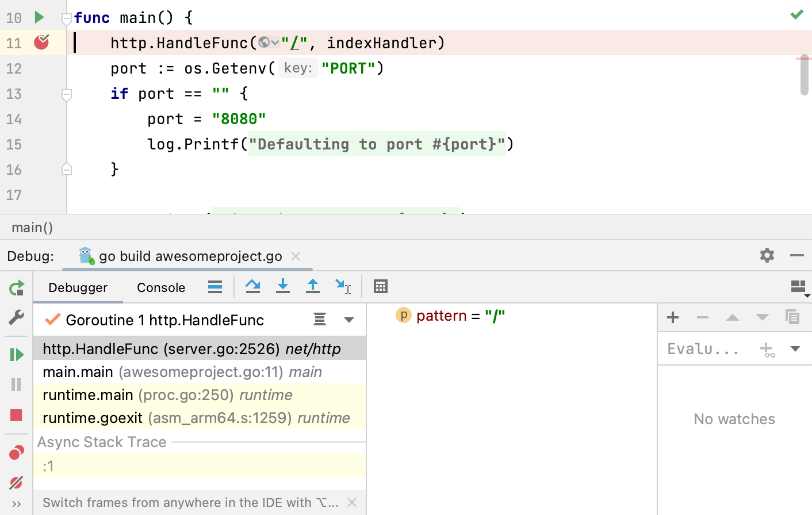Viewport: 812px width, 515px height.
Task: Resume program with the green play icon
Action: point(16,355)
